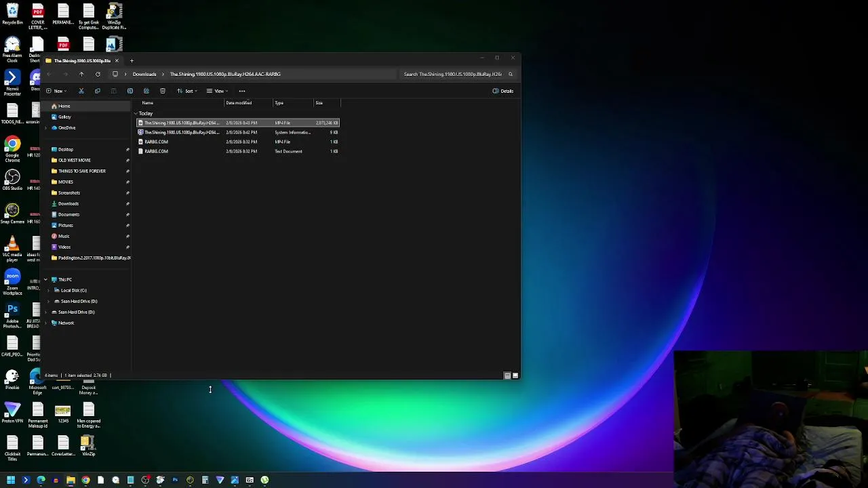The image size is (868, 488).
Task: Sort by Type column header
Action: pos(293,103)
